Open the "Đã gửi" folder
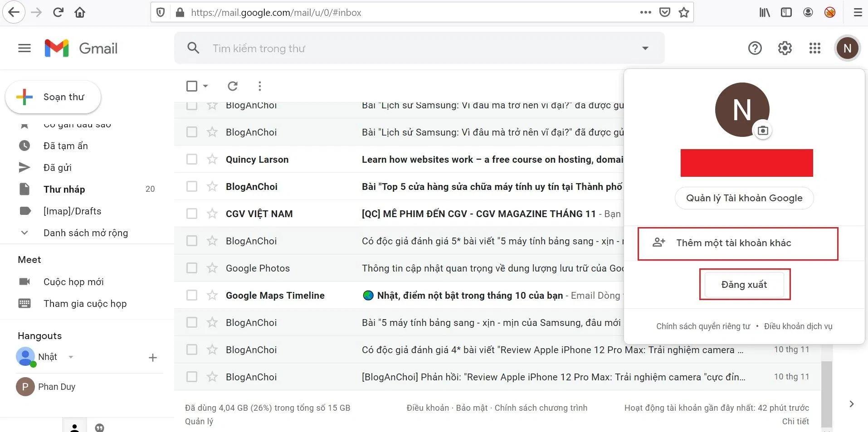Image resolution: width=868 pixels, height=432 pixels. [x=57, y=167]
